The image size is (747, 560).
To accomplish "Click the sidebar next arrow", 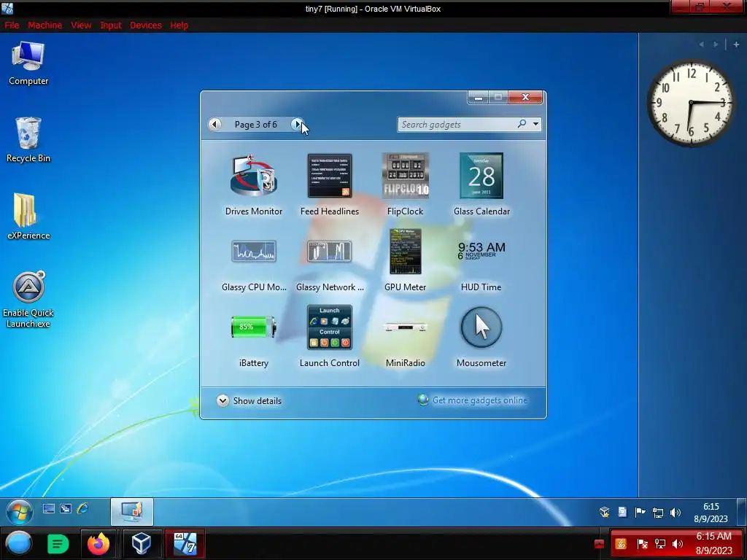I will [x=716, y=44].
